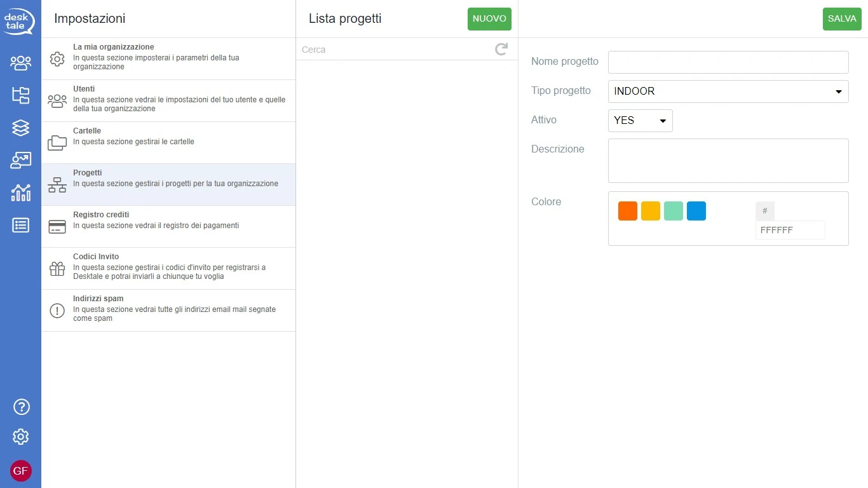Click the # hash prefix box
This screenshot has width=868, height=488.
pyautogui.click(x=765, y=211)
